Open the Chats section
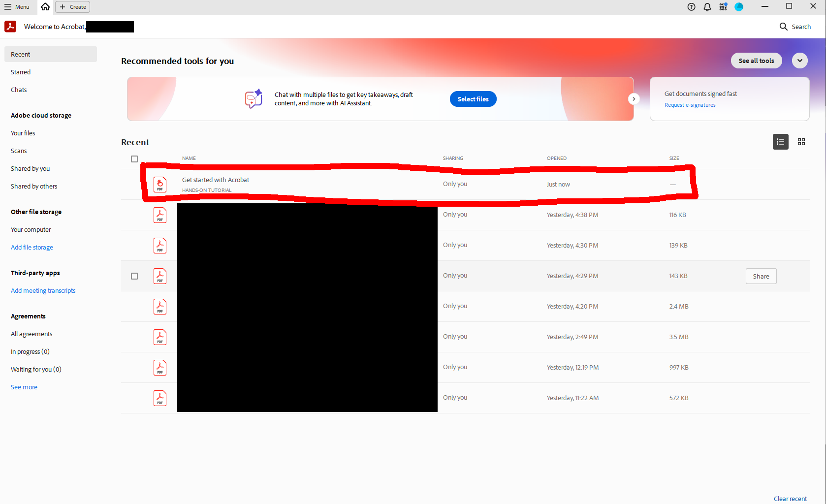The height and width of the screenshot is (504, 826). tap(19, 90)
